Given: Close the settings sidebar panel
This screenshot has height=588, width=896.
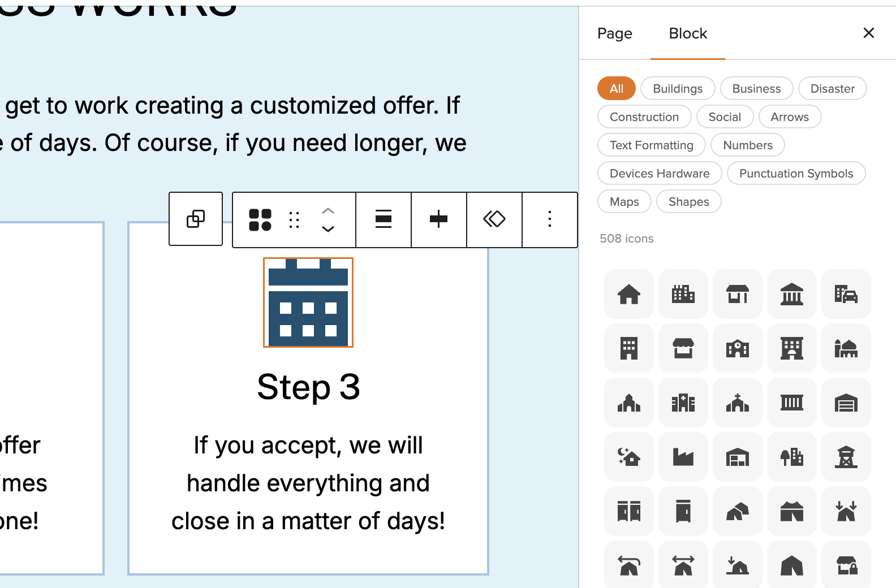Looking at the screenshot, I should pos(868,33).
